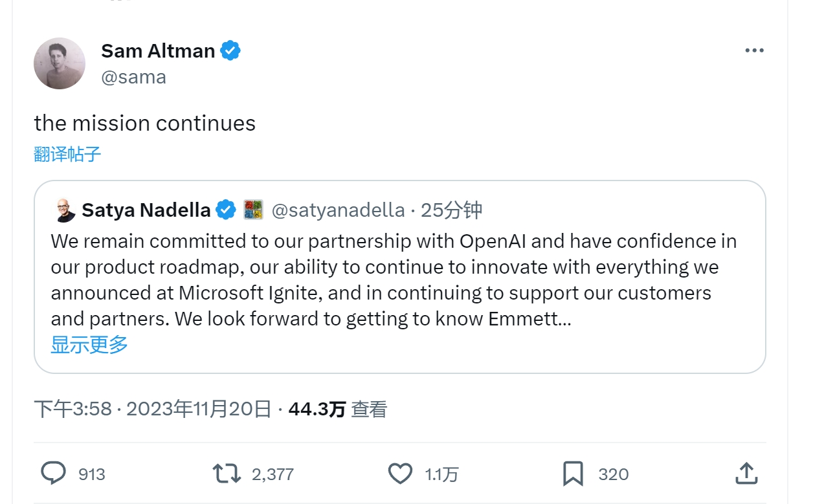824x504 pixels.
Task: Click the 下午3:58 · 2023年11月20日 timestamp
Action: point(152,409)
